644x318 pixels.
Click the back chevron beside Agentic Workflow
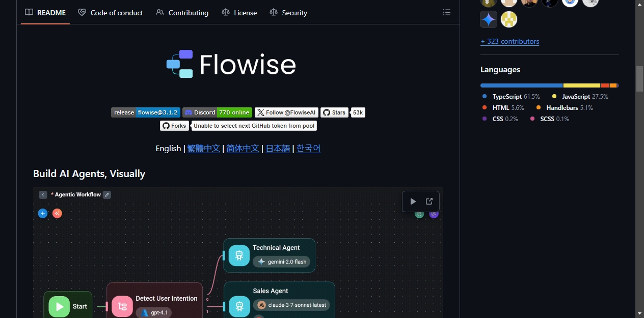pos(43,194)
